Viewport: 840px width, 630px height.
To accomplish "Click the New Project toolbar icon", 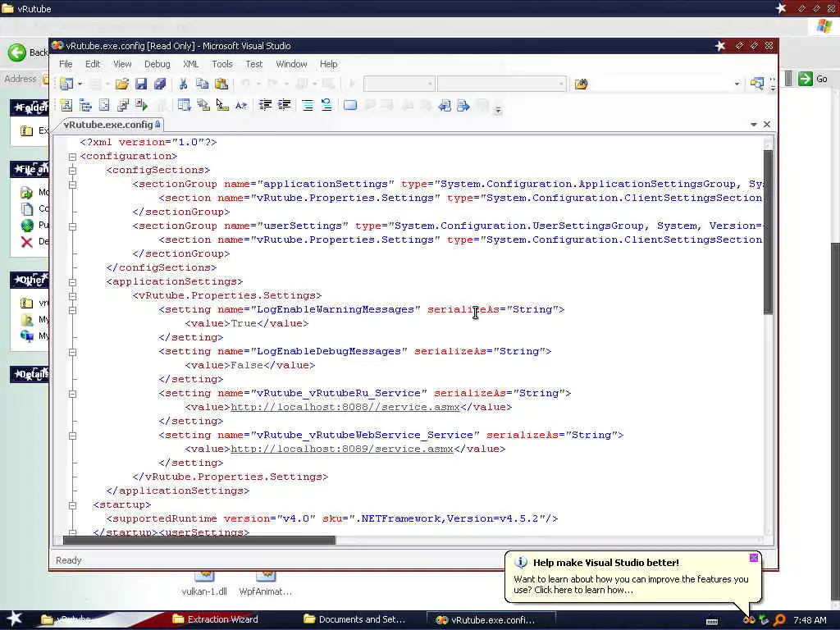I will 66,84.
